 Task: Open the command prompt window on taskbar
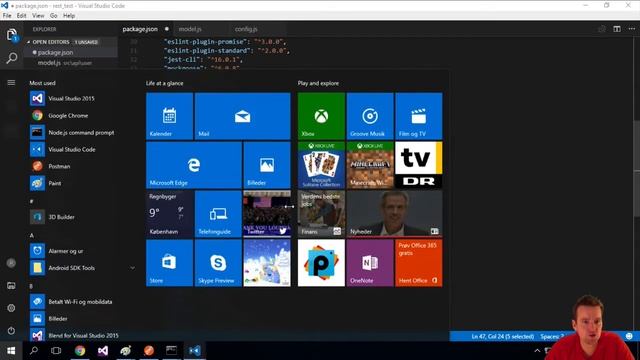pyautogui.click(x=171, y=351)
